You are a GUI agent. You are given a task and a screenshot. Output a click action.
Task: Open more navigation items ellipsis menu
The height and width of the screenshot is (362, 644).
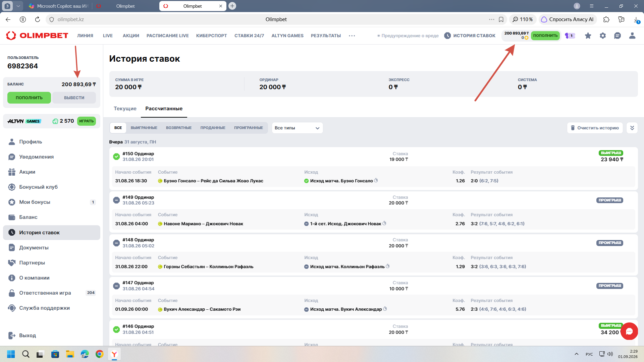352,36
